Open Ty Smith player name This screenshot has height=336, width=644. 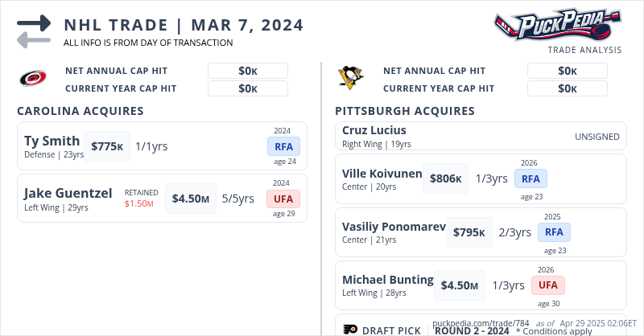[52, 141]
